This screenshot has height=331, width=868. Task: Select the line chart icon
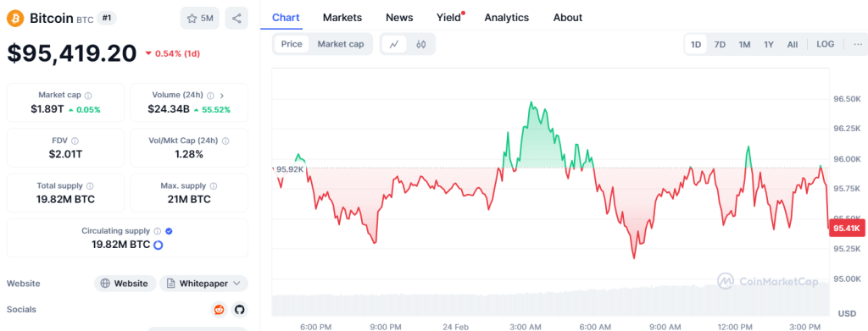click(x=394, y=44)
